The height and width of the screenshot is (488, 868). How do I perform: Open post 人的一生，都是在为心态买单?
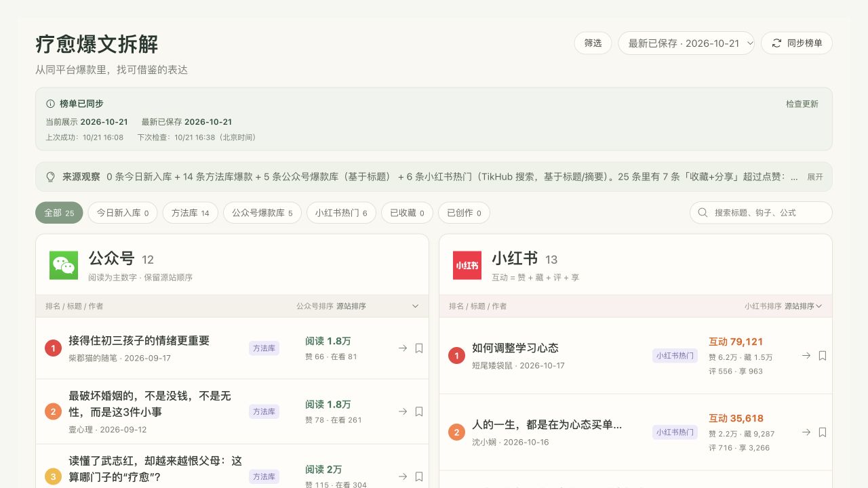coord(547,424)
